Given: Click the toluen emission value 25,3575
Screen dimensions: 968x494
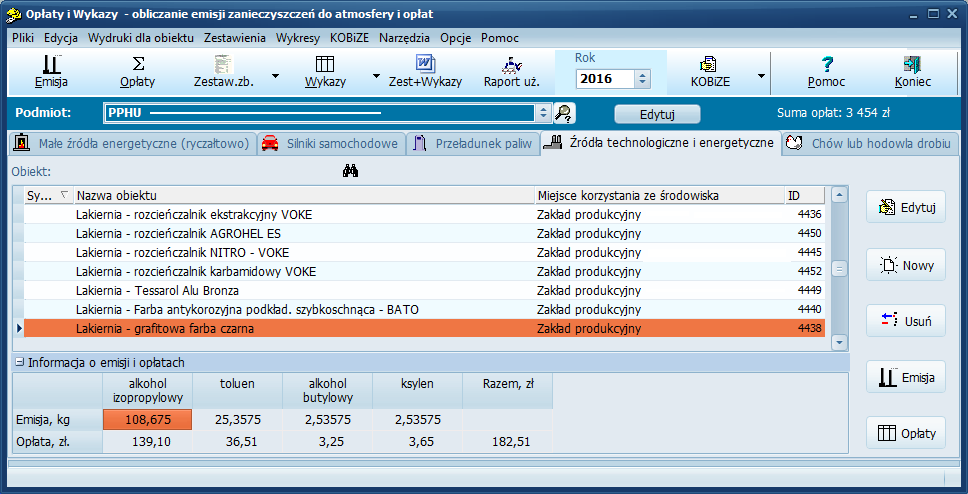Looking at the screenshot, I should [x=238, y=420].
